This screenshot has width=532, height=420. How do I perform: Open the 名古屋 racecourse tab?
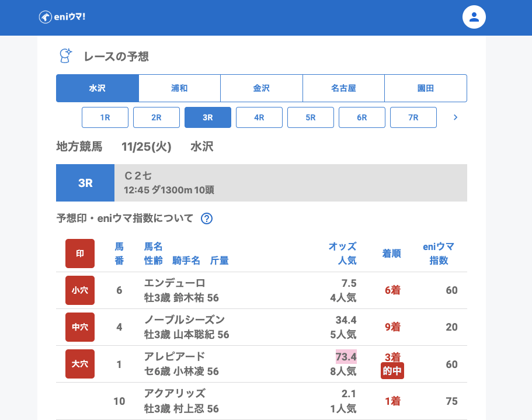pyautogui.click(x=343, y=88)
